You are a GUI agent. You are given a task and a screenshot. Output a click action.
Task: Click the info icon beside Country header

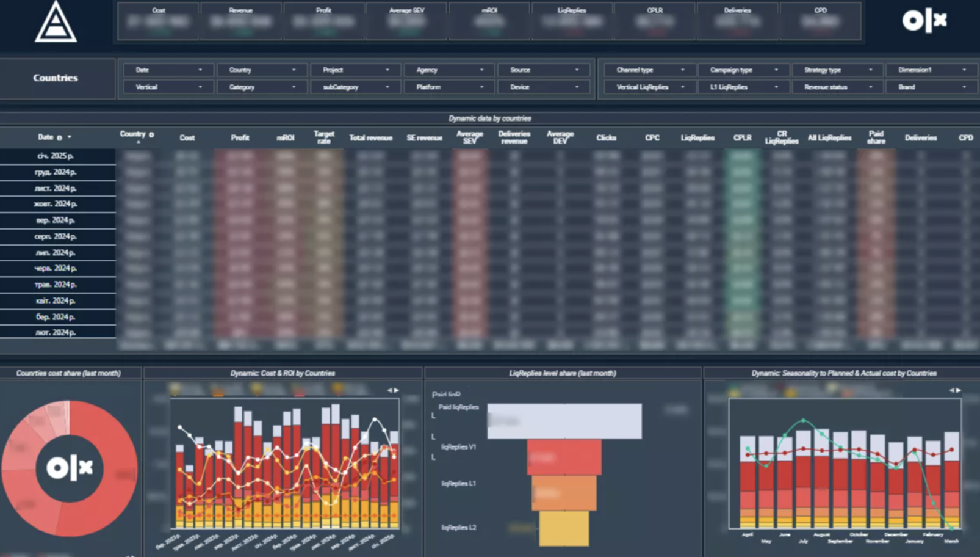151,134
